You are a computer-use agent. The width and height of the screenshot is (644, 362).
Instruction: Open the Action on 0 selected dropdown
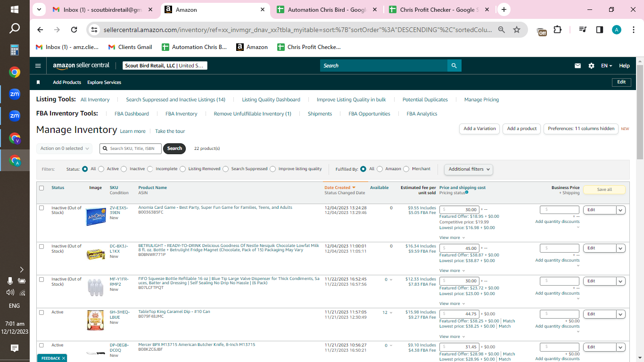(x=64, y=148)
